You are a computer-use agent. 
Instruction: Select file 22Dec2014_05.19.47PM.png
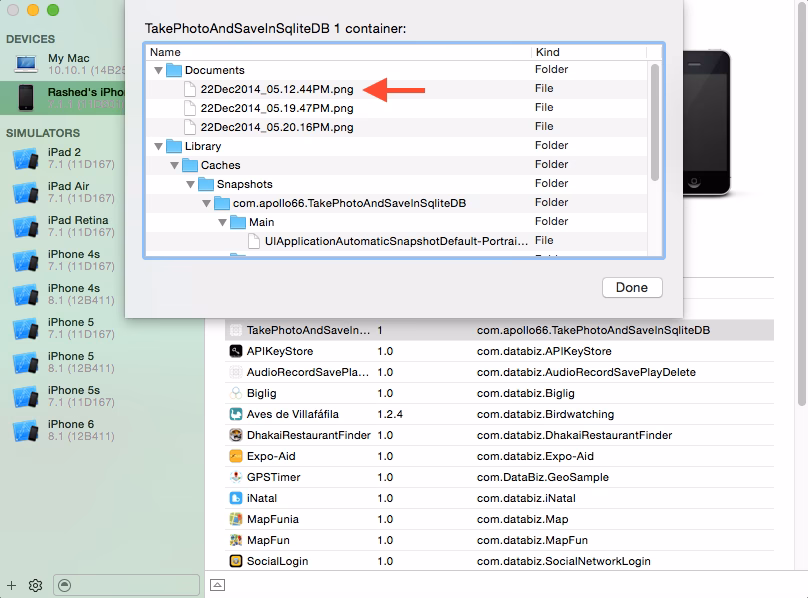[277, 108]
